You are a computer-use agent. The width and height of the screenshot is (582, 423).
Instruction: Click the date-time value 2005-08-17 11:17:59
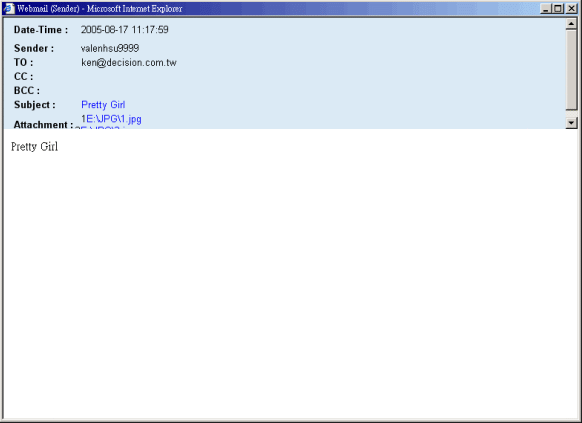coord(125,30)
